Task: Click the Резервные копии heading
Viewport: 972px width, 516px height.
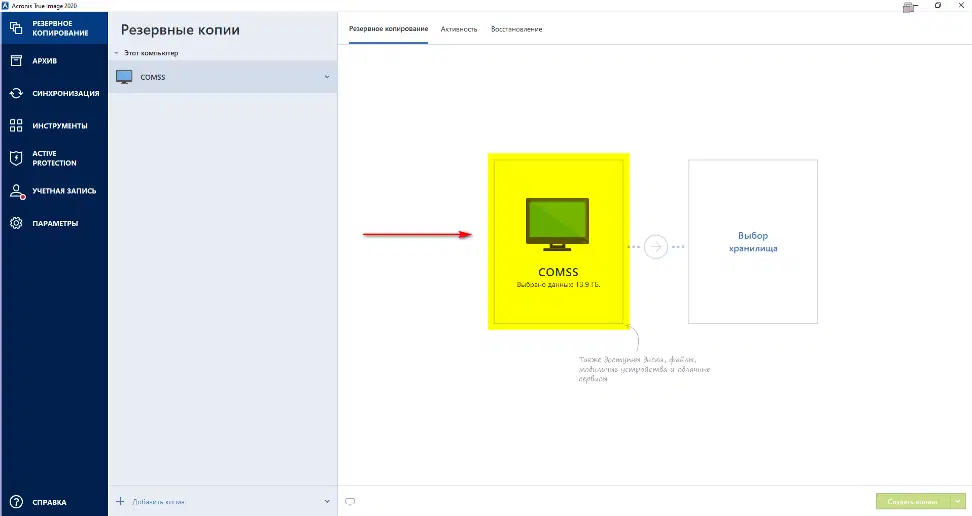Action: click(x=180, y=30)
